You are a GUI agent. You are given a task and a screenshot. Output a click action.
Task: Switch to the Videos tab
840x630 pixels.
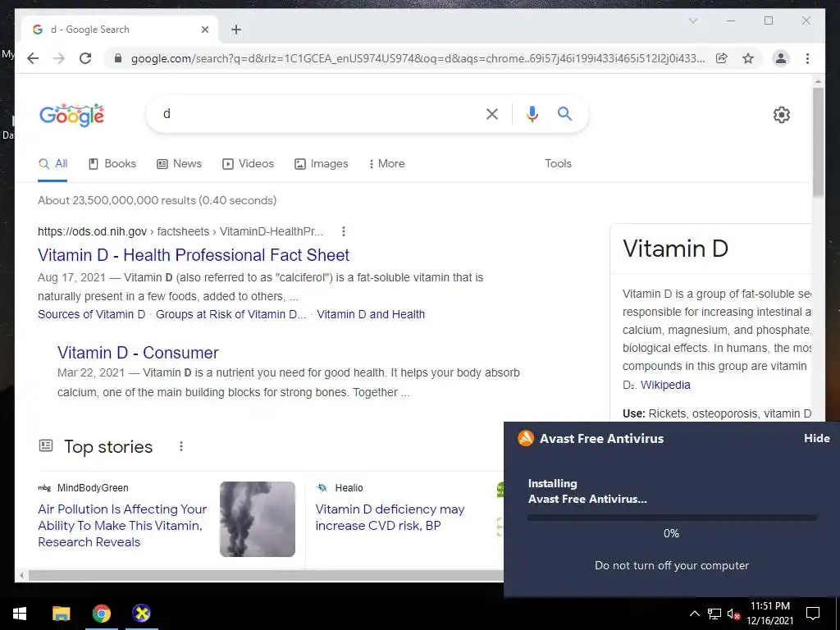coord(248,164)
